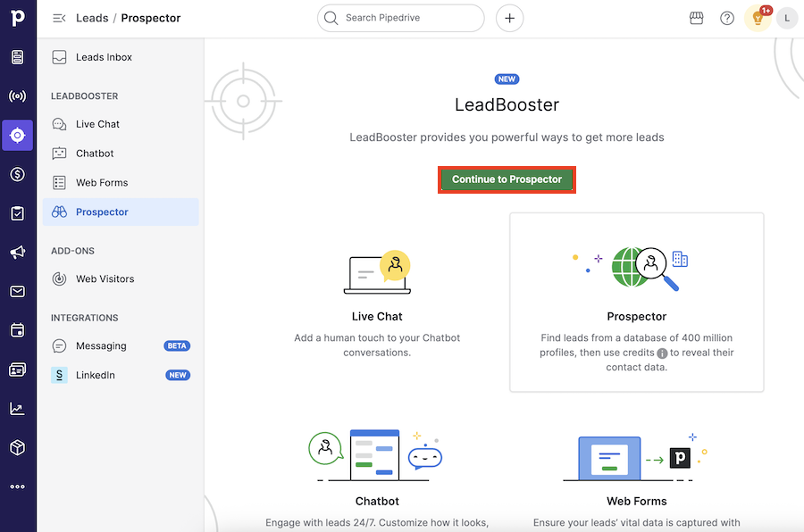804x532 pixels.
Task: Open the user profile avatar menu
Action: (x=786, y=18)
